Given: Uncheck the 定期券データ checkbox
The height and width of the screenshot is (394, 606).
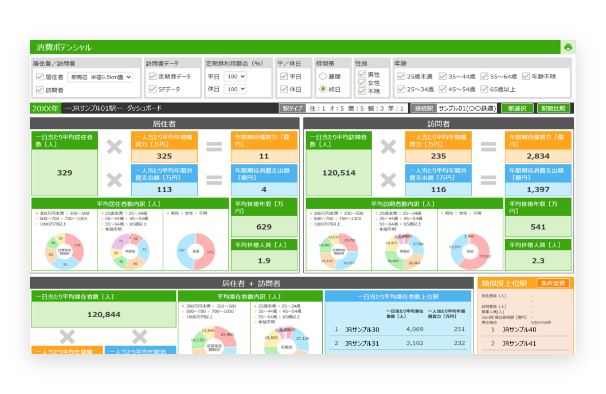Looking at the screenshot, I should pos(153,76).
